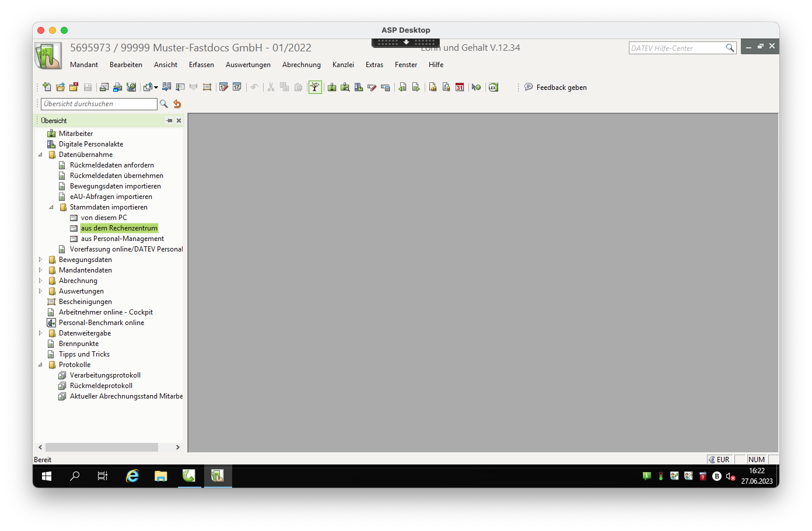Click the employee icon left of magnifier employee icon
812x531 pixels.
[332, 87]
